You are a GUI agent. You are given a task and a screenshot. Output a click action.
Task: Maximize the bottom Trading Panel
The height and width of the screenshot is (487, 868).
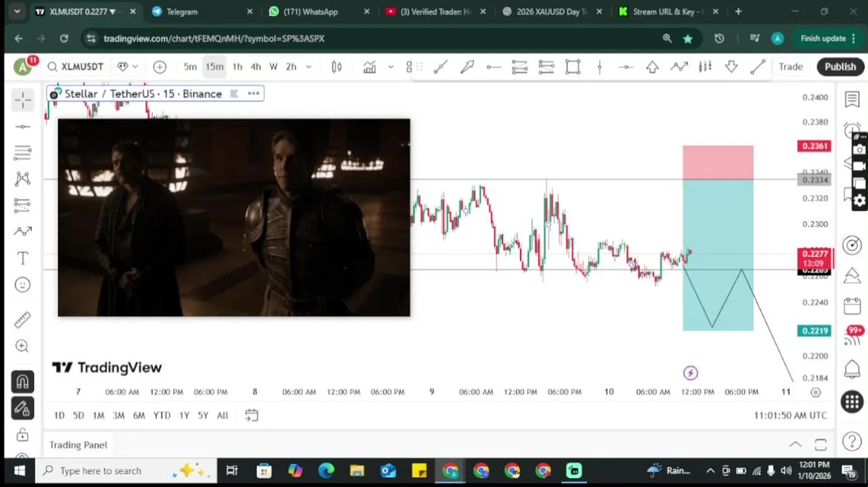point(821,444)
